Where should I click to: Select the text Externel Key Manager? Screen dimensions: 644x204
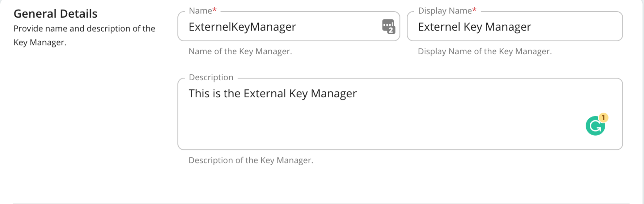coord(474,27)
